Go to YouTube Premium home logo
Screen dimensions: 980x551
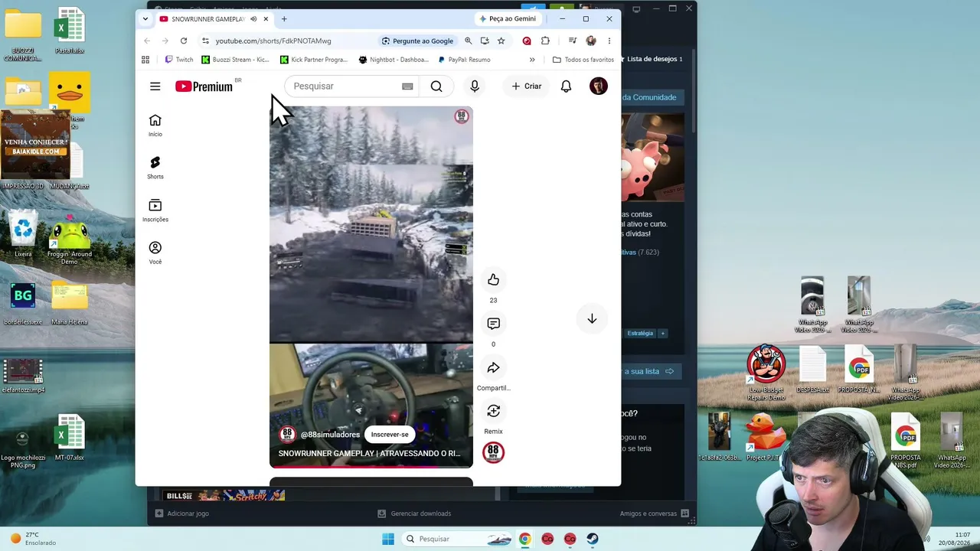(204, 86)
